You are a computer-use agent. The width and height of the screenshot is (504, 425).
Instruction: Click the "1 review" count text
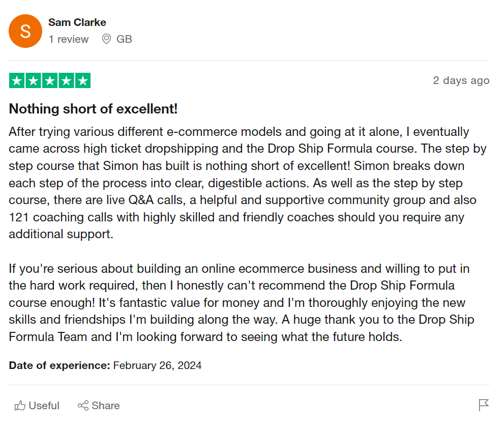(69, 39)
